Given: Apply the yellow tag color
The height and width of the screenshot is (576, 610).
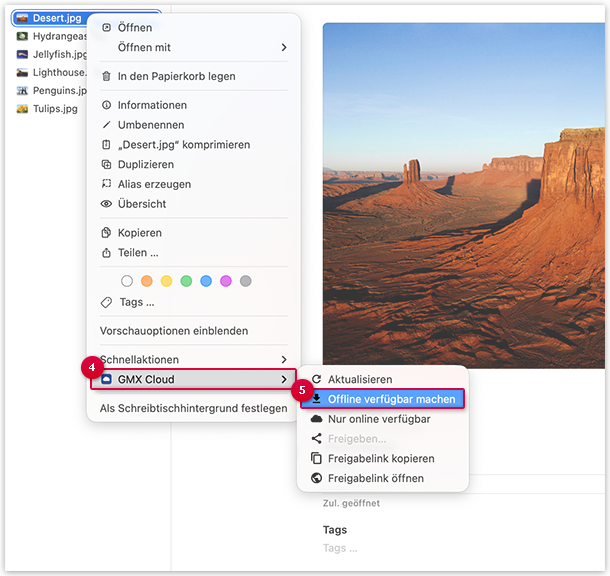Looking at the screenshot, I should 167,281.
